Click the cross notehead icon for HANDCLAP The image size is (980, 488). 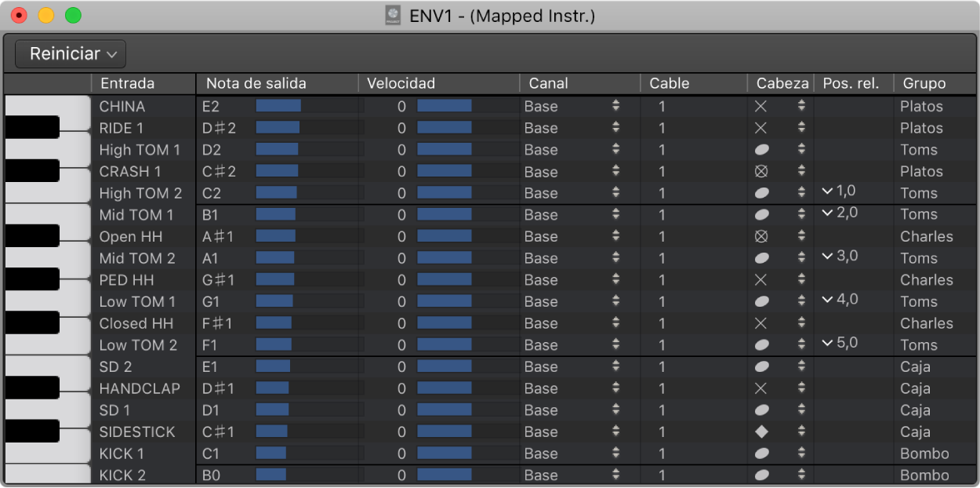(760, 388)
